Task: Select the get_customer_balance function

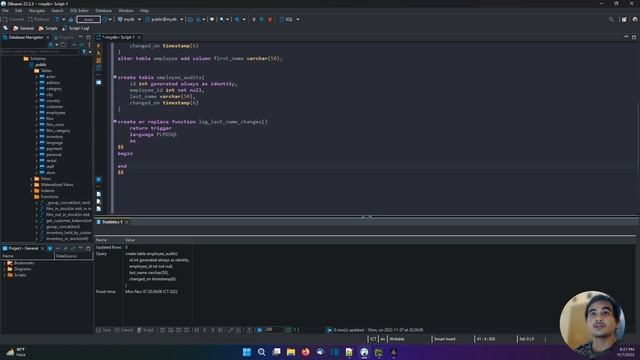Action: click(x=69, y=220)
